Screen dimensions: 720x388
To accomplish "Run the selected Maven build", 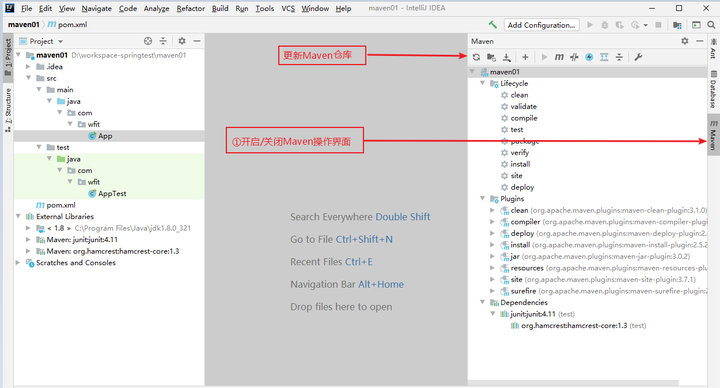I will (x=544, y=57).
